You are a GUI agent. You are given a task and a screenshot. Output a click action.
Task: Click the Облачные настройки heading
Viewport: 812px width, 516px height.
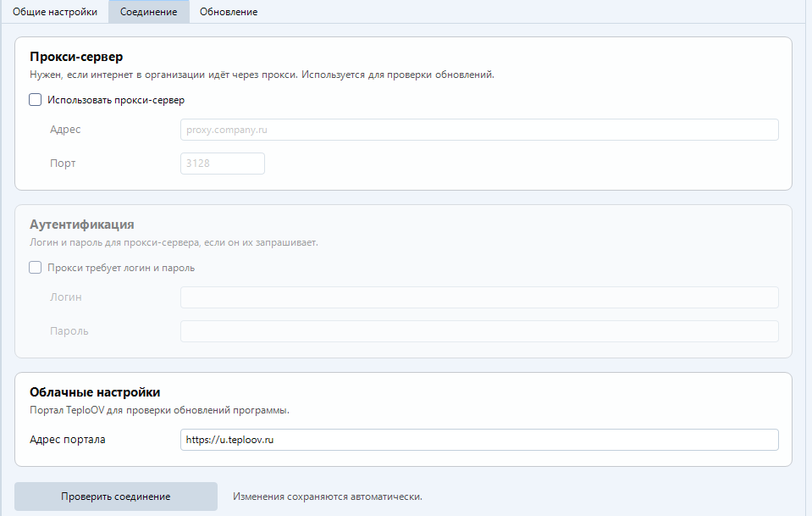pos(95,392)
